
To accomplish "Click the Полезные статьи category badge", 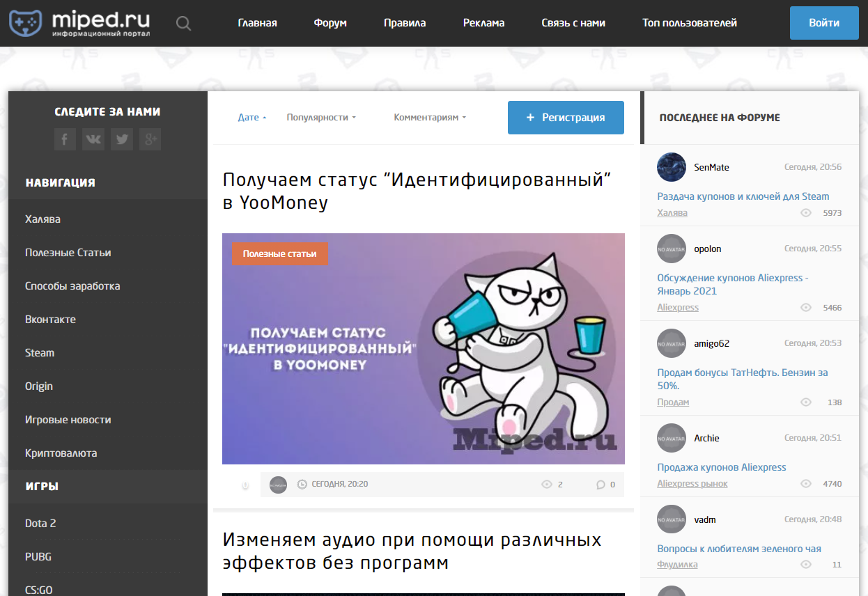I will (x=280, y=254).
